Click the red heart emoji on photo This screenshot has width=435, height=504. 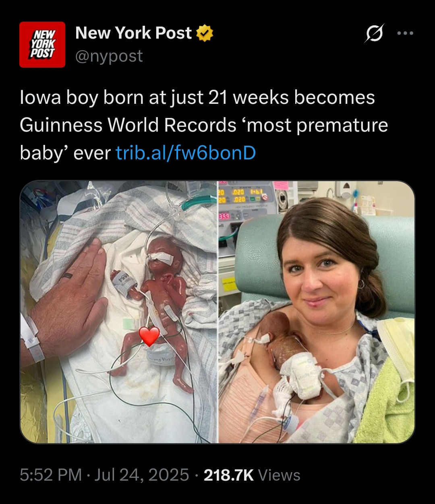149,337
